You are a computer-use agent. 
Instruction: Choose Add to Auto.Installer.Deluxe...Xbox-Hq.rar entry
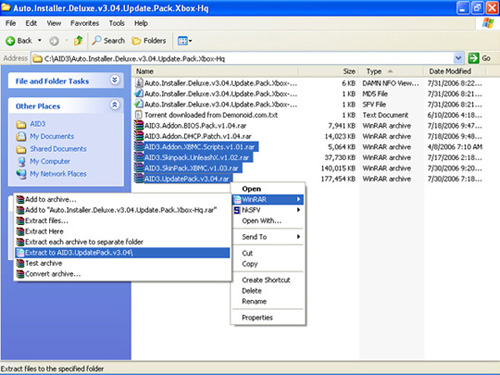click(x=123, y=210)
